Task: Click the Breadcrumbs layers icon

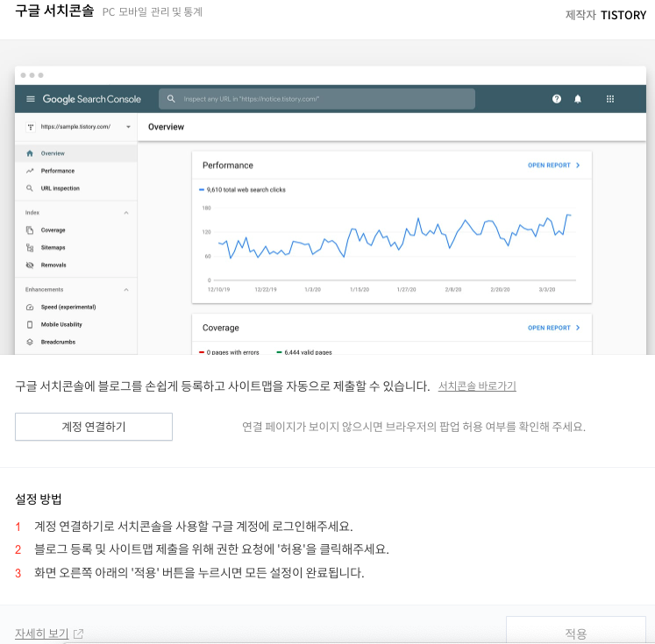Action: coord(30,343)
